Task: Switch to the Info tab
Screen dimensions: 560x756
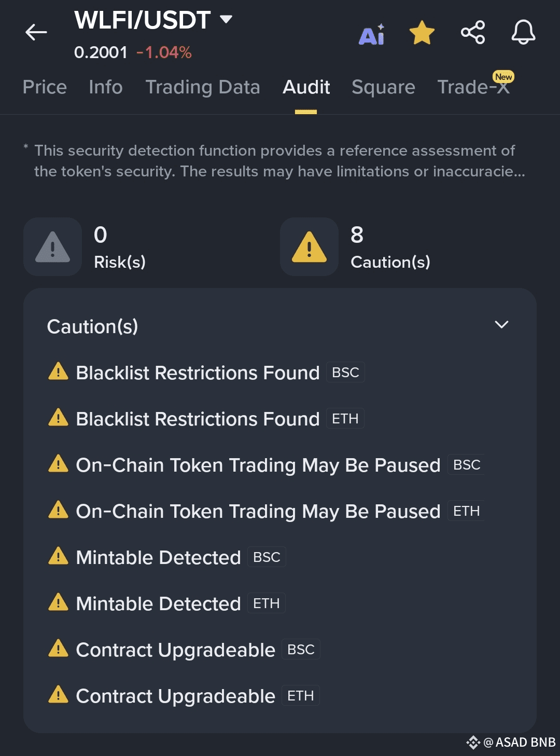Action: [106, 87]
